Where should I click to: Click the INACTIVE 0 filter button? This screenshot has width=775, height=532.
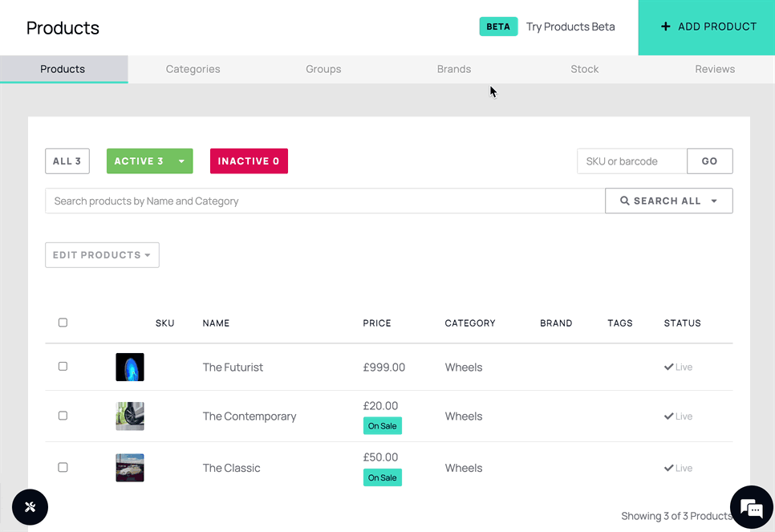tap(249, 160)
